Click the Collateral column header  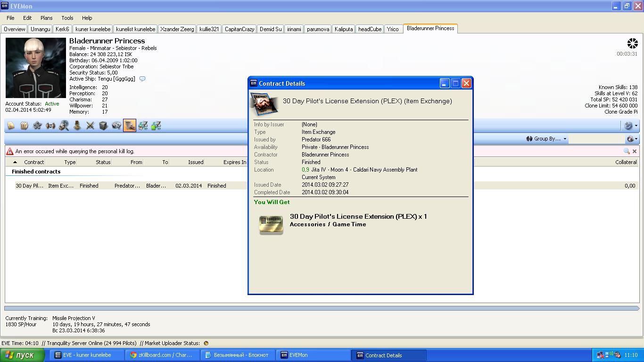[626, 162]
